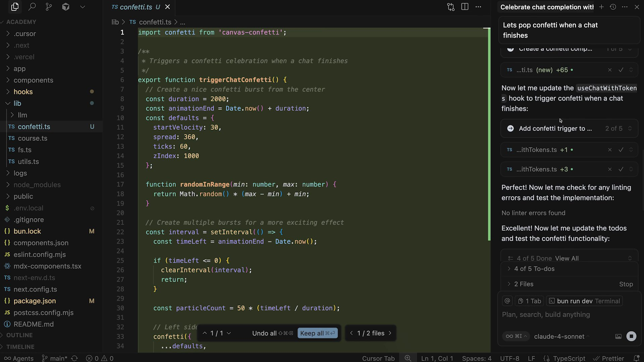Click the Extensions cube icon

tap(66, 7)
